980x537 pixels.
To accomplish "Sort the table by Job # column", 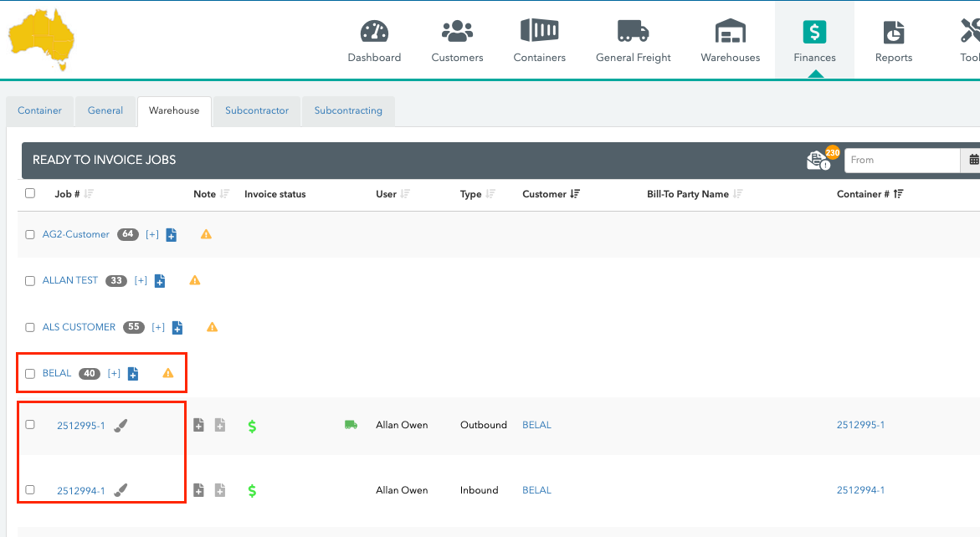I will tap(89, 194).
